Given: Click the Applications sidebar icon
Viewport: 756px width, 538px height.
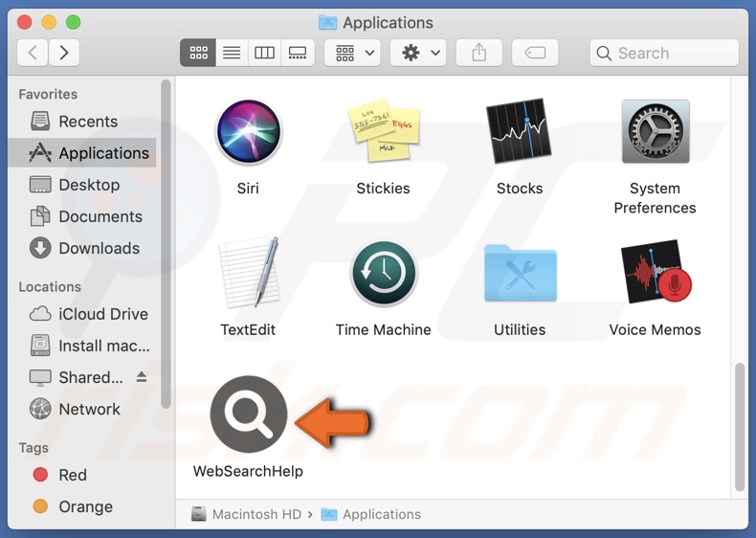Looking at the screenshot, I should pos(40,153).
